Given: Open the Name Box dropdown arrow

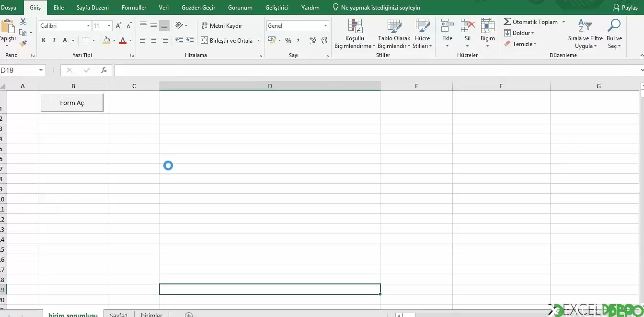Looking at the screenshot, I should pyautogui.click(x=41, y=70).
